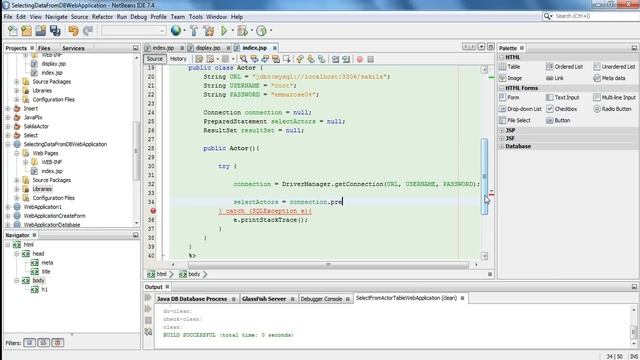This screenshot has width=640, height=360.
Task: Click the Build Project hammer icon
Action: click(x=194, y=31)
